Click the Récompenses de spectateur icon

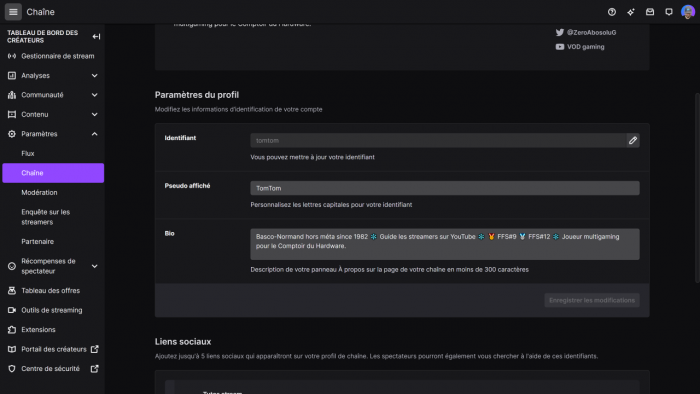coord(12,266)
